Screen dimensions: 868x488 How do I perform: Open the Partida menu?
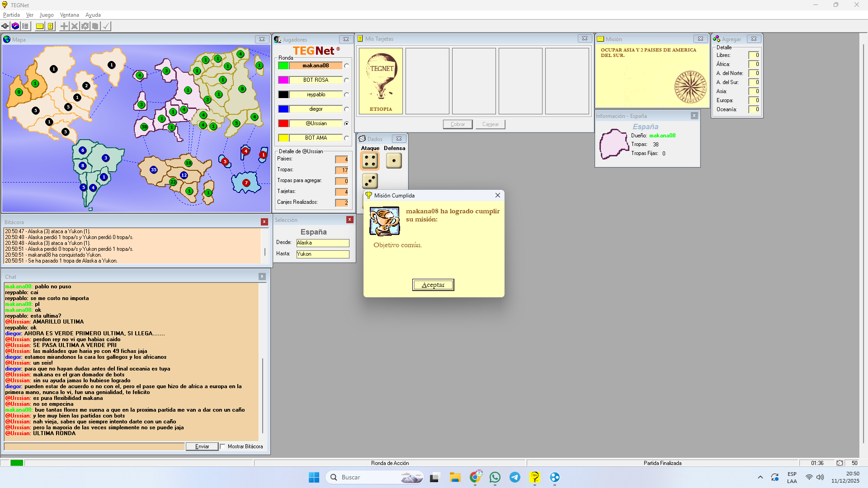(11, 15)
